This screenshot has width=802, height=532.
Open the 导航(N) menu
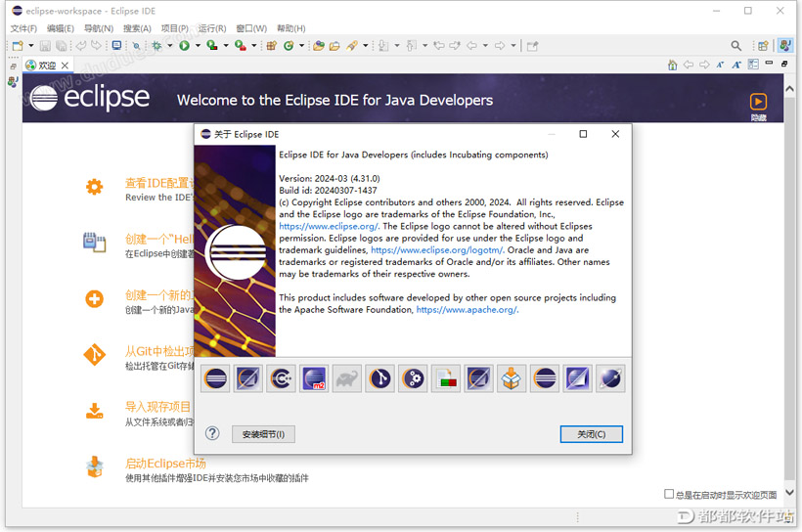99,28
